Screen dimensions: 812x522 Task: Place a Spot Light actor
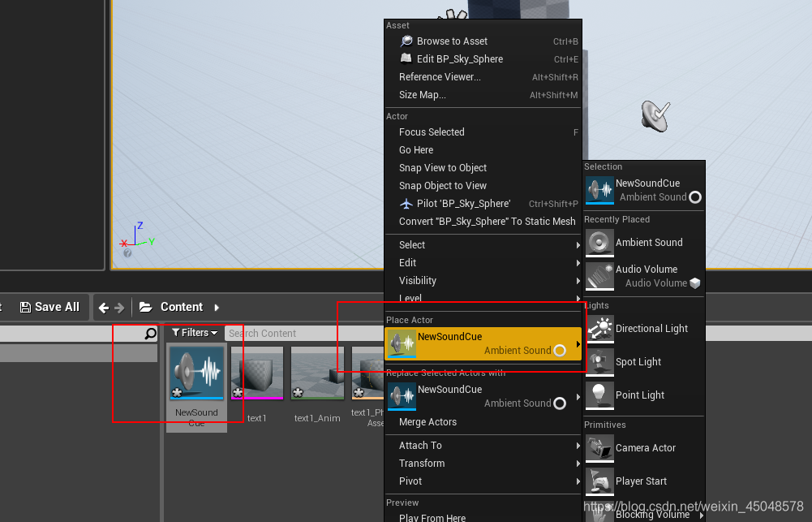(x=644, y=362)
